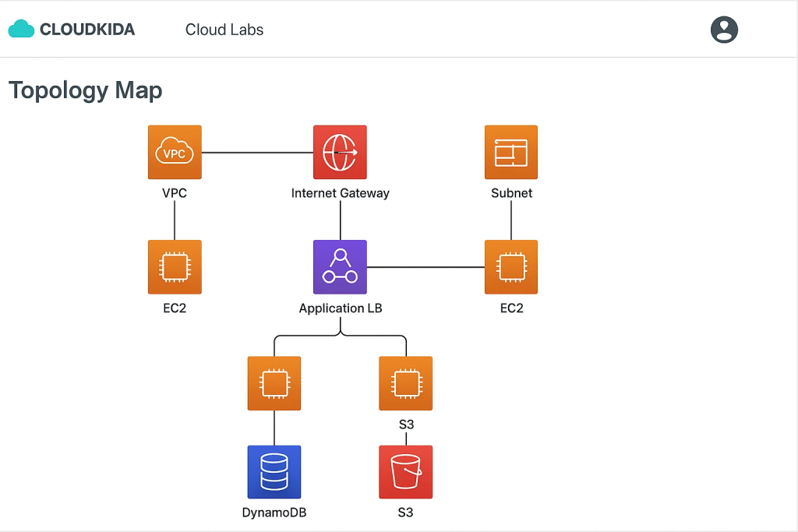Select the orange chip icon above the S3 bucket

pos(405,383)
